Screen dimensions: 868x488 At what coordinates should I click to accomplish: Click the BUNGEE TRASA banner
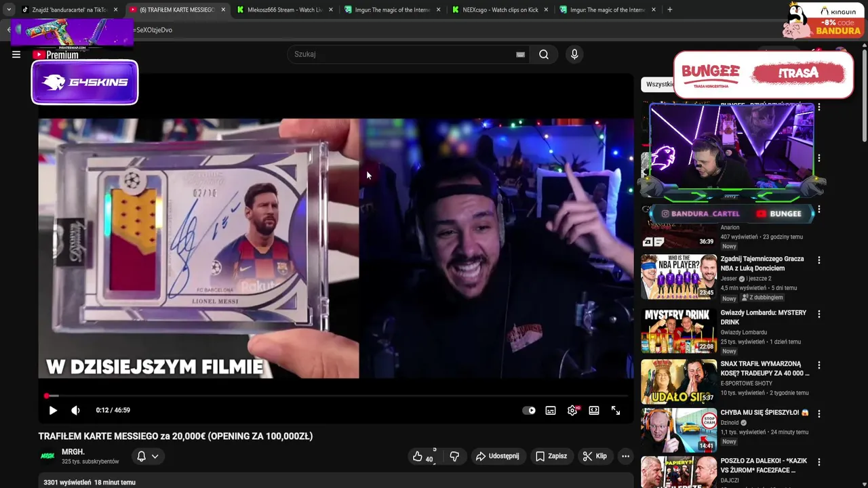[764, 75]
